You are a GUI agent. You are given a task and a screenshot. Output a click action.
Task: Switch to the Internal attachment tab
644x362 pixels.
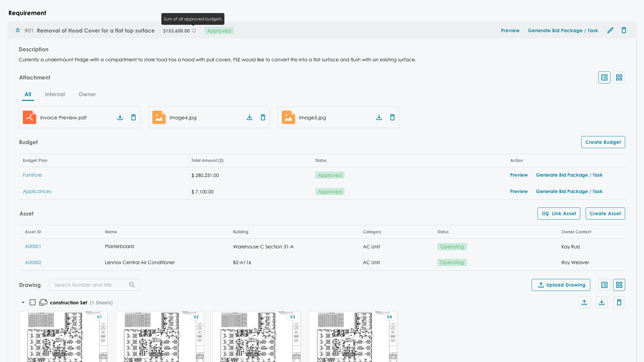(x=55, y=94)
